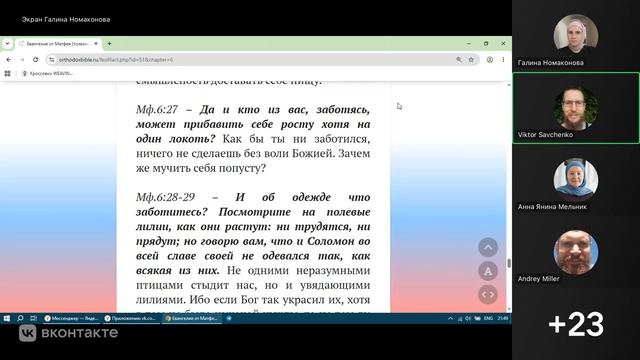
Task: Reload the orthodoxbible page
Action: tap(36, 60)
